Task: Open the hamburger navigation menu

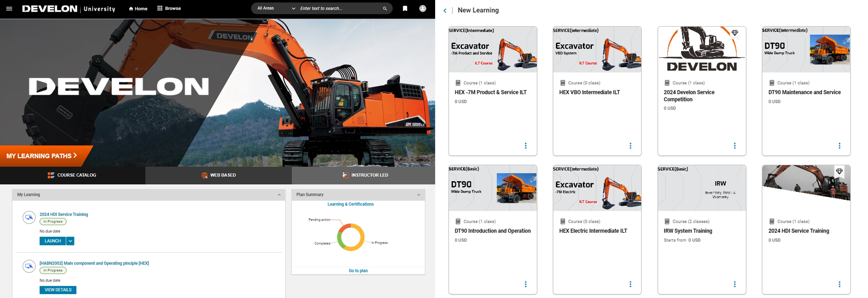Action: click(x=9, y=9)
